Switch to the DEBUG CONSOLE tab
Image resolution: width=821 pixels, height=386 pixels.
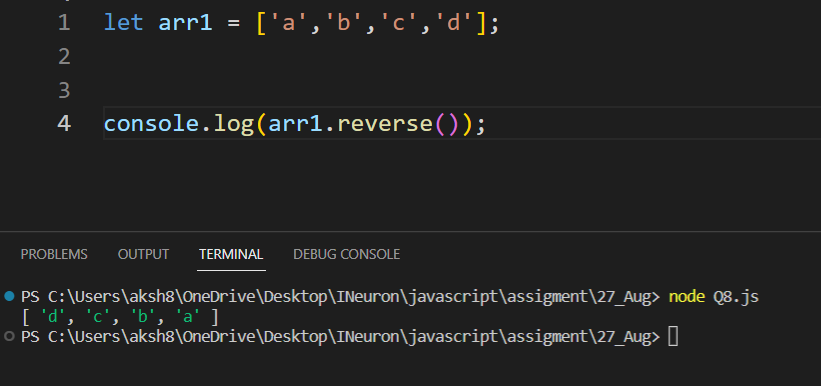point(347,255)
